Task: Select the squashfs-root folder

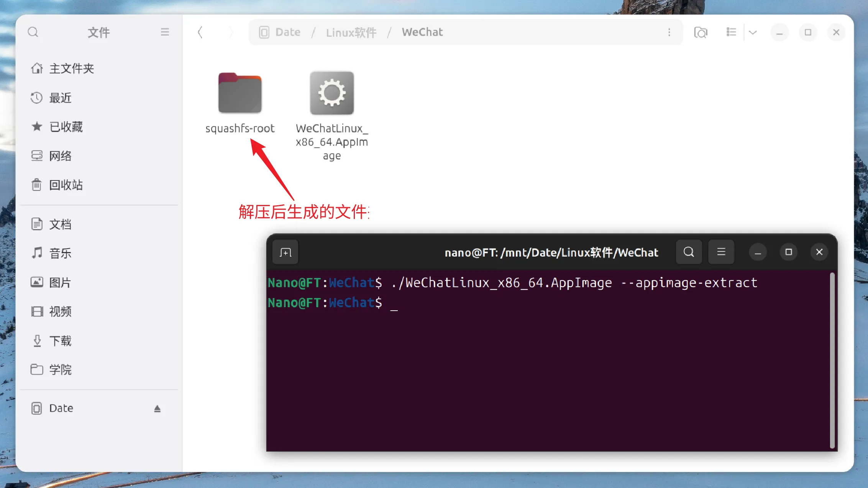Action: pos(240,103)
